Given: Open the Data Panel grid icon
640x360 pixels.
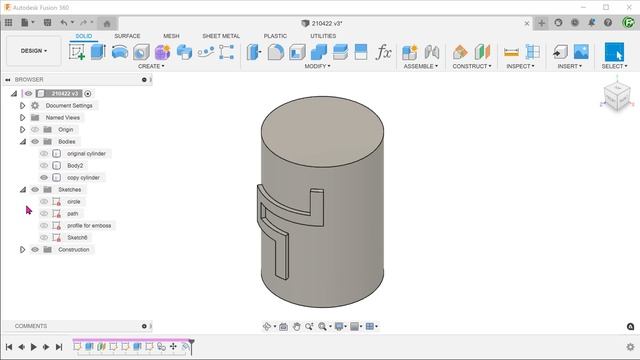Looking at the screenshot, I should click(9, 23).
